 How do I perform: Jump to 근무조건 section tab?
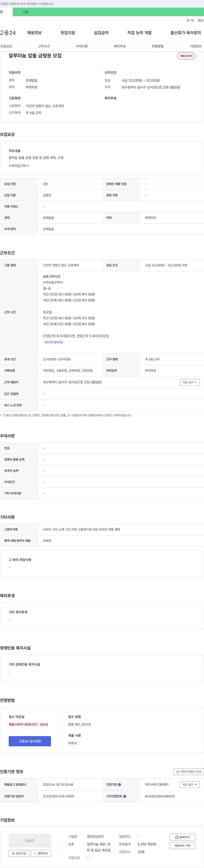(x=44, y=46)
